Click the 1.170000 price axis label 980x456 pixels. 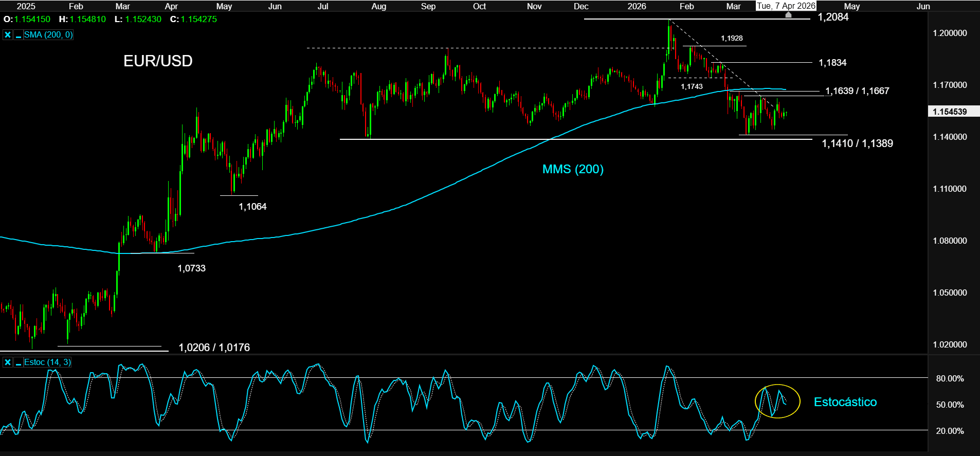[950, 85]
